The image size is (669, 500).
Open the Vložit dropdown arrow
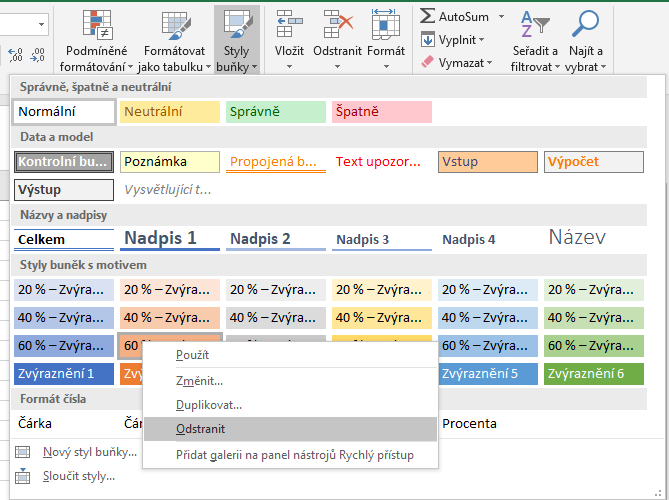[289, 67]
